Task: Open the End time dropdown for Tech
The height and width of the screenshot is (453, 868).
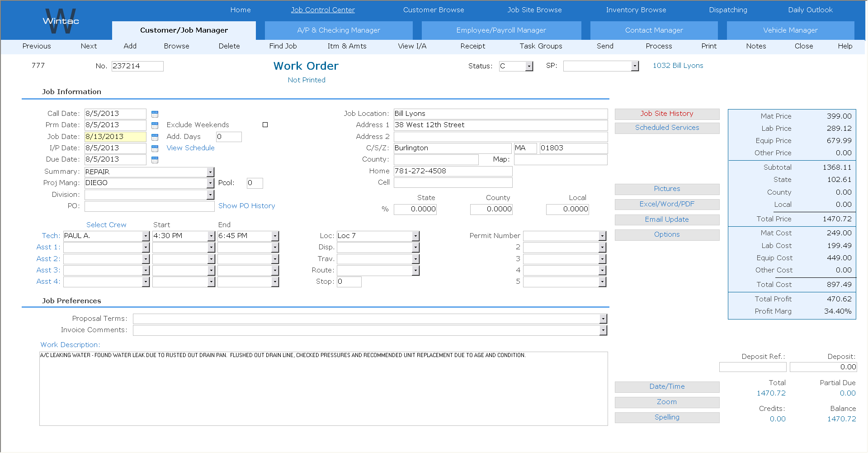Action: coord(275,236)
